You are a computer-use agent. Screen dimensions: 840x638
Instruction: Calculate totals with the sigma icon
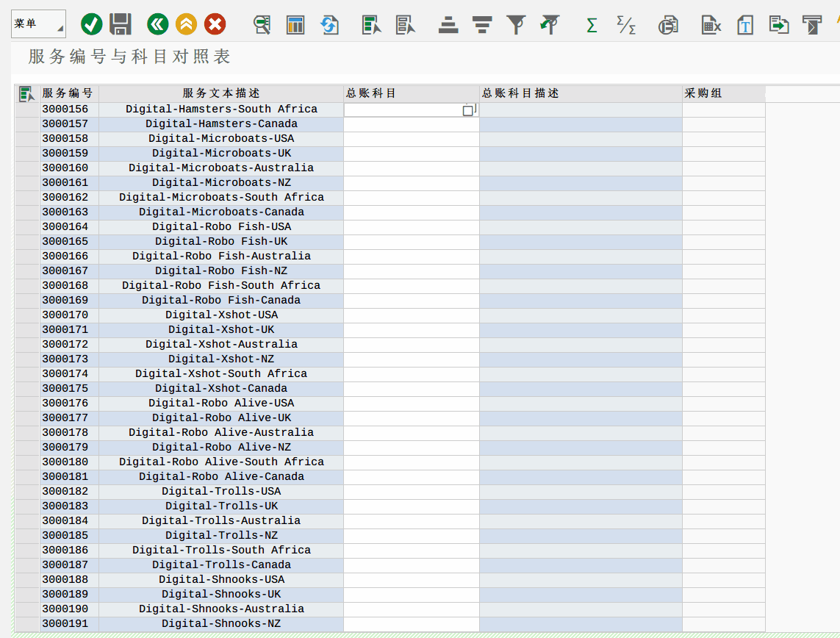[592, 25]
